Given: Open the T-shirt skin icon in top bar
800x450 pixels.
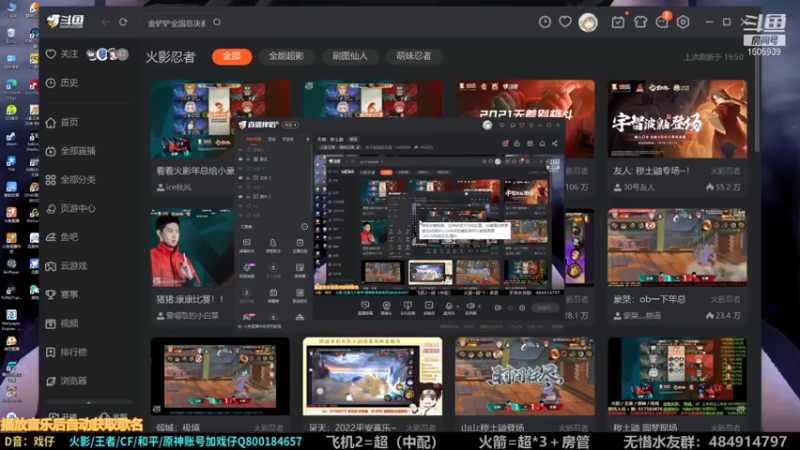Looking at the screenshot, I should [x=640, y=22].
